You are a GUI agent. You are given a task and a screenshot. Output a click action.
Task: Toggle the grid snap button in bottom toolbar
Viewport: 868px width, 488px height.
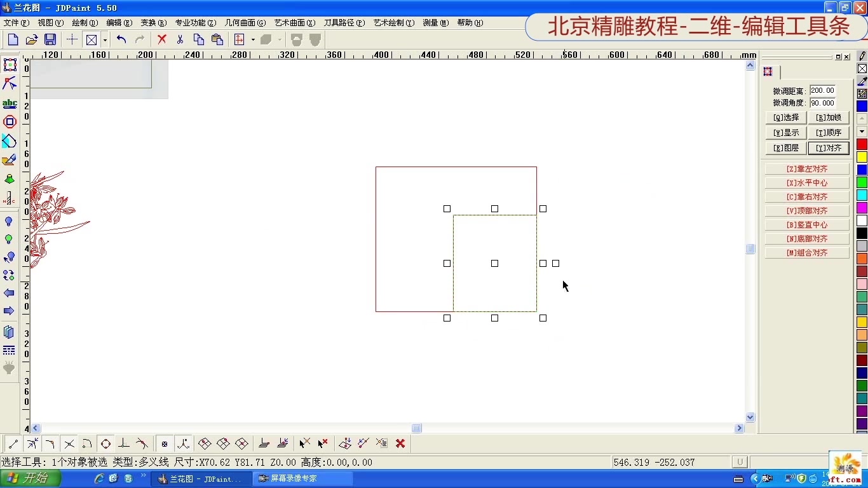click(x=165, y=444)
